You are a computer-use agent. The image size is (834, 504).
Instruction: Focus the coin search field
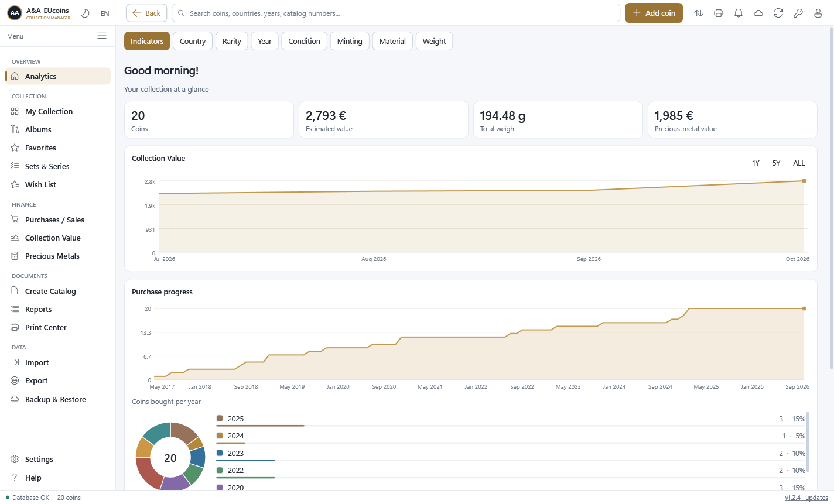tap(396, 13)
